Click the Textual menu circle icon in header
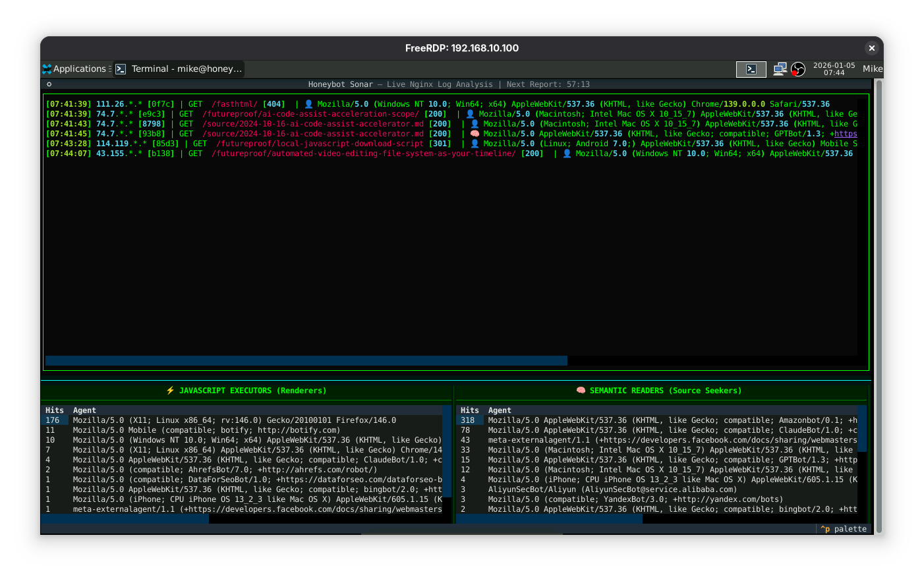 click(x=49, y=84)
